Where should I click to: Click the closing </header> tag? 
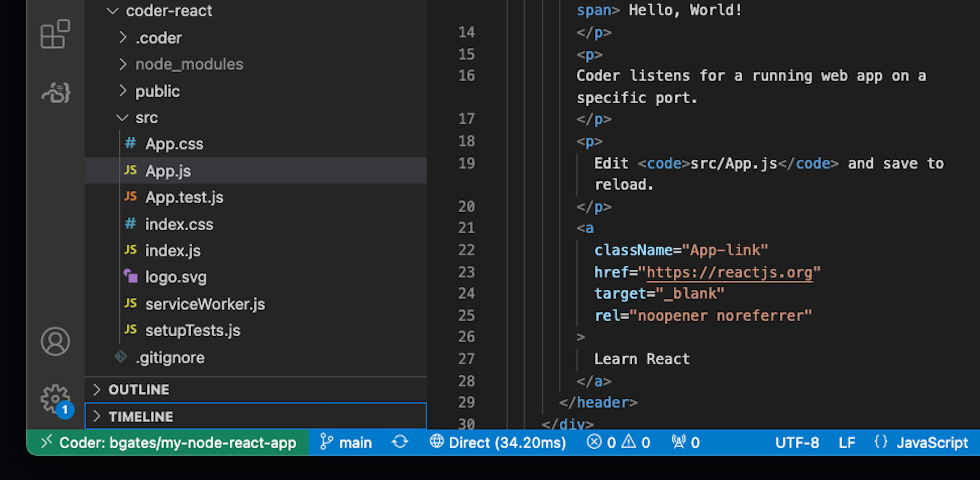click(x=598, y=402)
